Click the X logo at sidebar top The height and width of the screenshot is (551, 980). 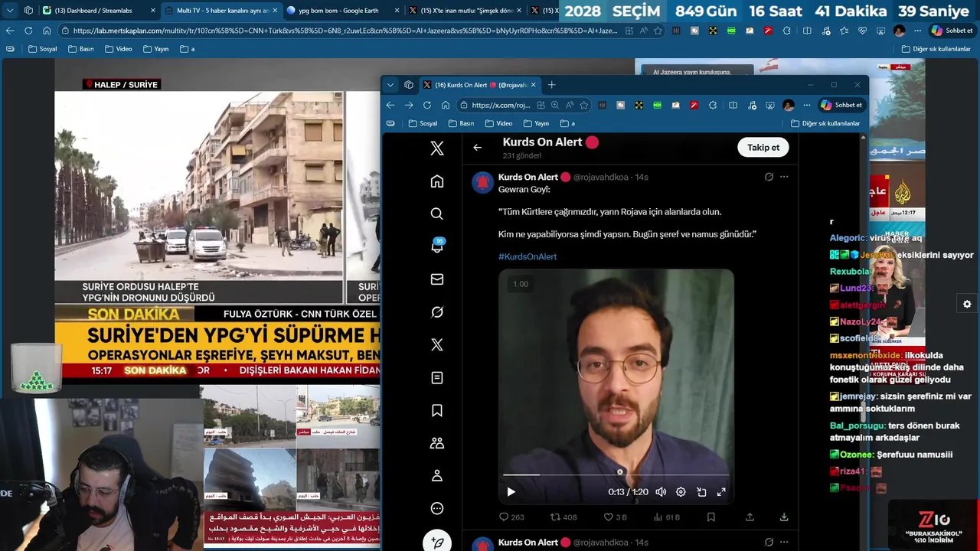(x=437, y=148)
